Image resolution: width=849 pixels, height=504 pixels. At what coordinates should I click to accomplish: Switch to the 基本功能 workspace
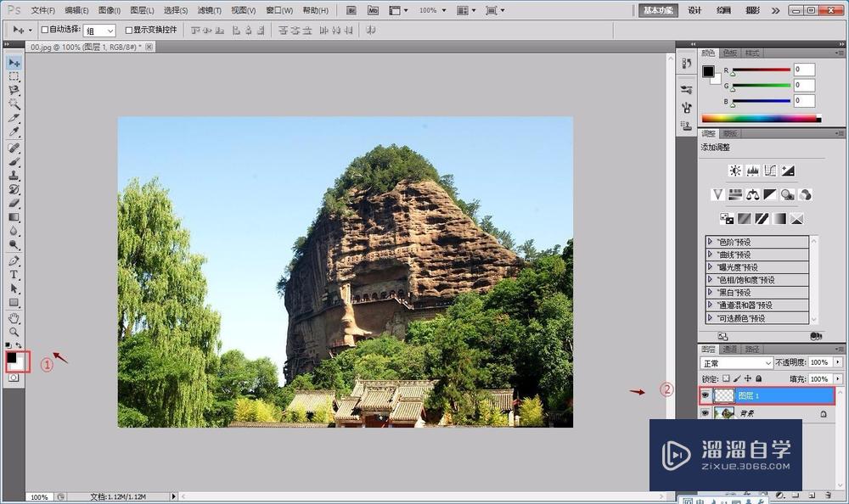[x=658, y=10]
